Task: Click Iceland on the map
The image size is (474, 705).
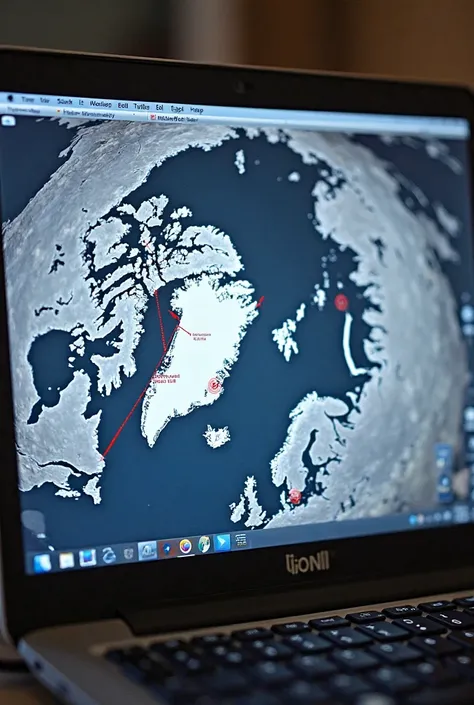Action: [x=217, y=436]
